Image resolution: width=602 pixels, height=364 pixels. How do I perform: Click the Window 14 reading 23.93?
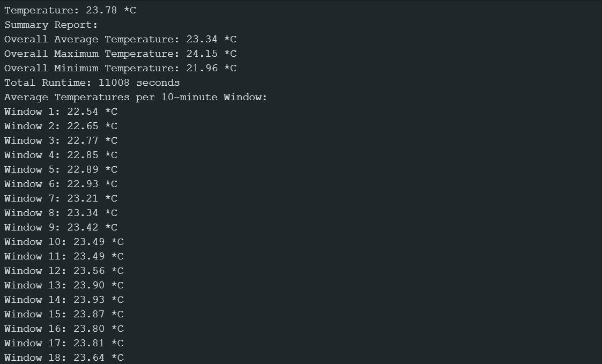coord(89,300)
